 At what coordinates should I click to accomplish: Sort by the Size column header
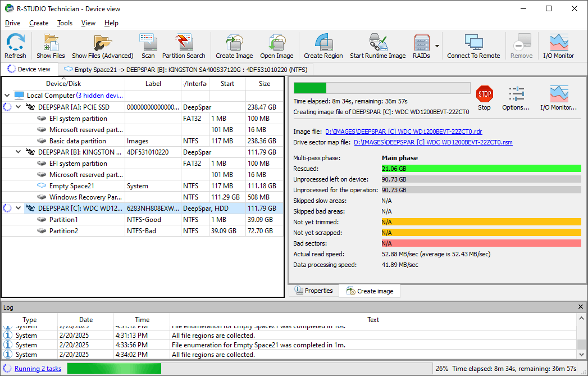pos(265,84)
